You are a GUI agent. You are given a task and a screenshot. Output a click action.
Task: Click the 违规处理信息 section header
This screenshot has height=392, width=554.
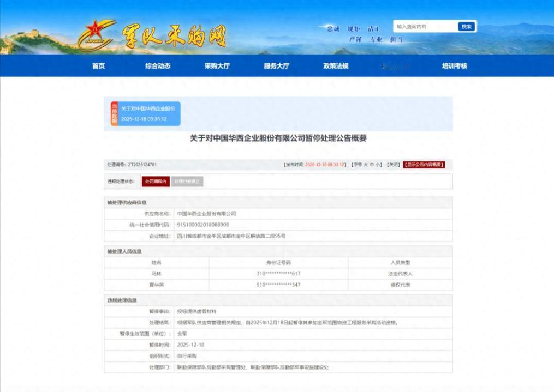click(x=122, y=300)
